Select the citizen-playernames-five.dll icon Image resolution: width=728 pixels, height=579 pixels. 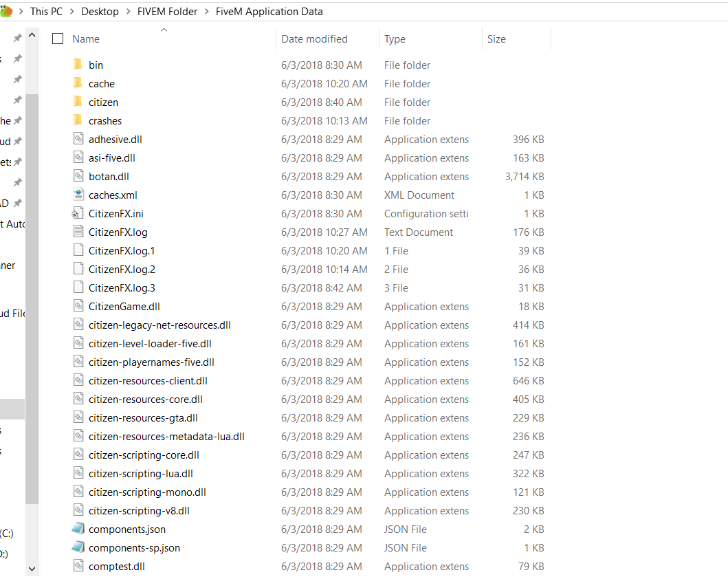[x=78, y=361]
